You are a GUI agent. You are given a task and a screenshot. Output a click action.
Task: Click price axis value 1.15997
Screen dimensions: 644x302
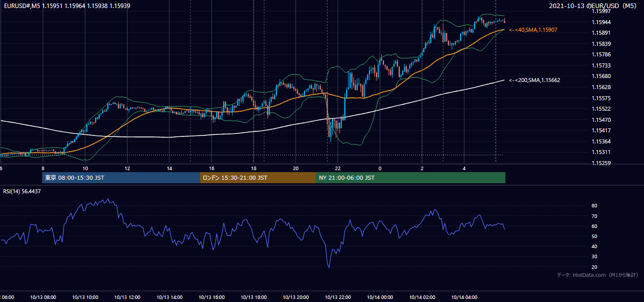click(x=601, y=11)
